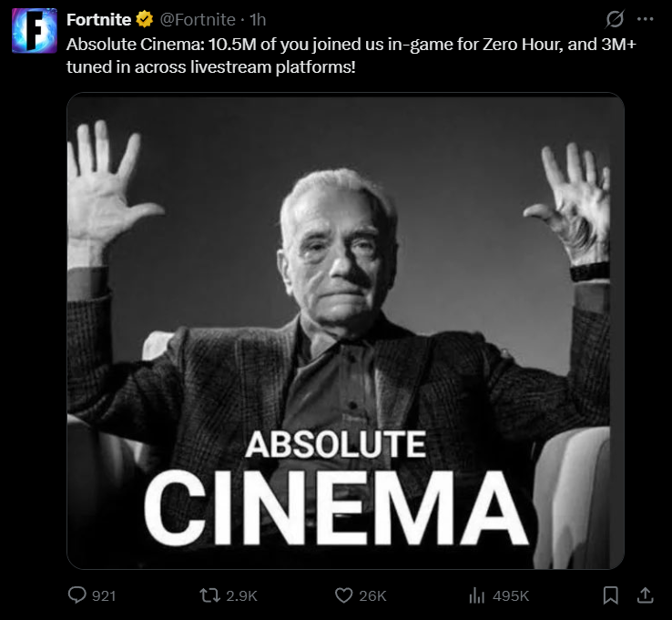This screenshot has width=672, height=620.
Task: Click the 495K views count
Action: coord(511,595)
